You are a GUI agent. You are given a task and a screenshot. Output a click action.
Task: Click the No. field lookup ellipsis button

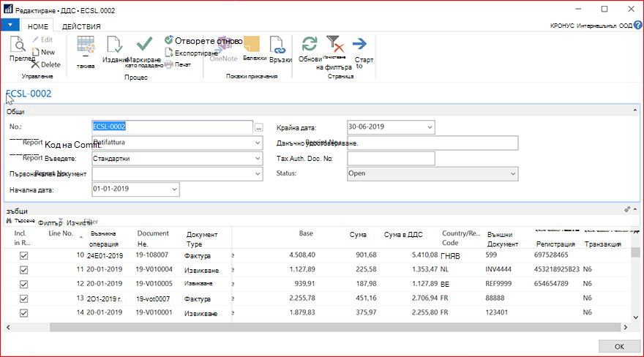259,127
